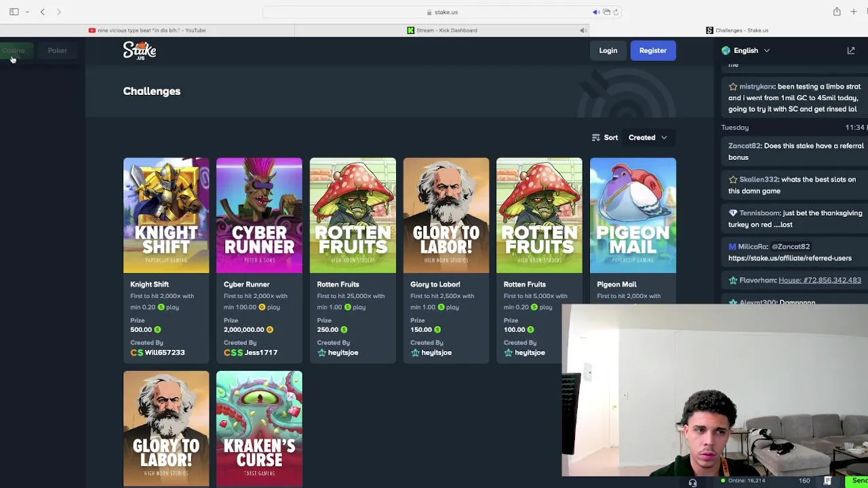Viewport: 868px width, 488px height.
Task: Click username Zancat82 in chat
Action: pyautogui.click(x=745, y=146)
